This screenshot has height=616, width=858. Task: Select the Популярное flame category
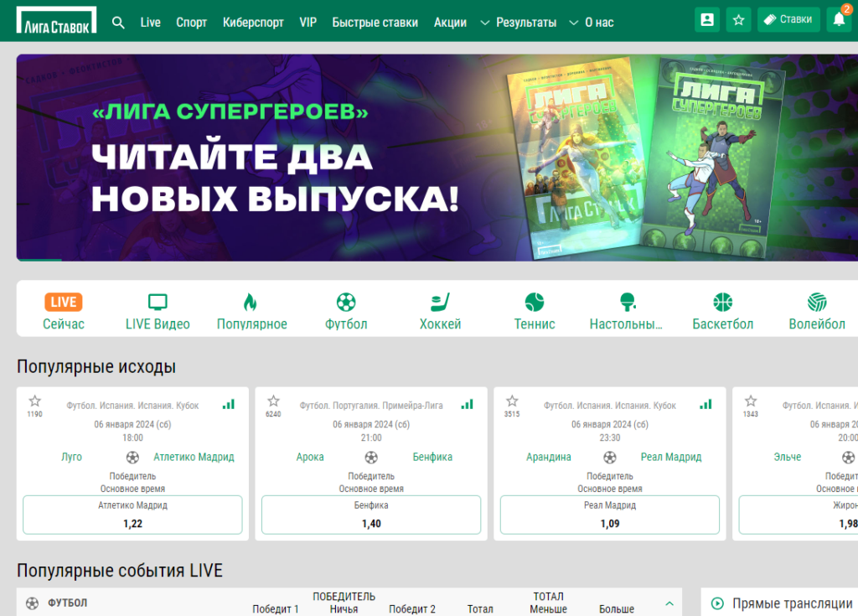[251, 310]
